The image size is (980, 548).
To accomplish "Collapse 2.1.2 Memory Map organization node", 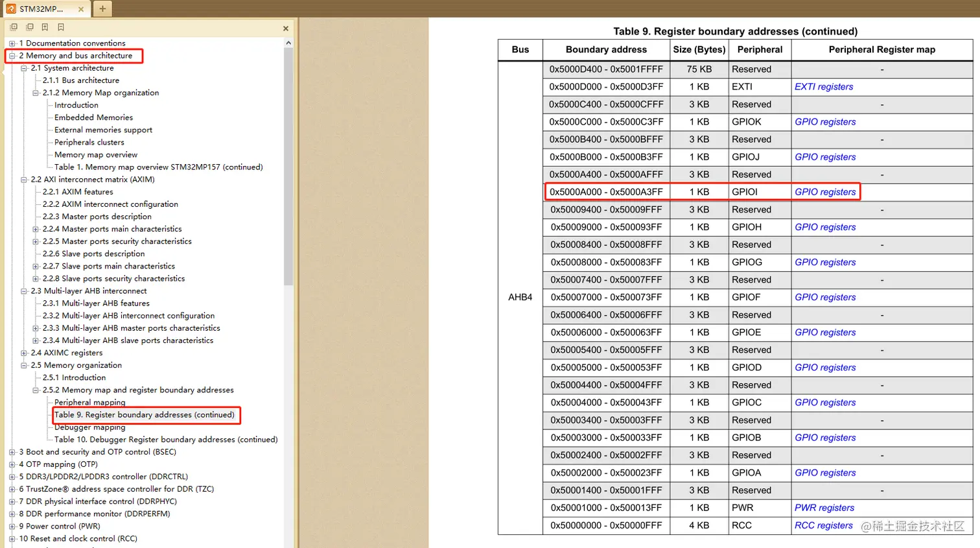I will click(36, 93).
